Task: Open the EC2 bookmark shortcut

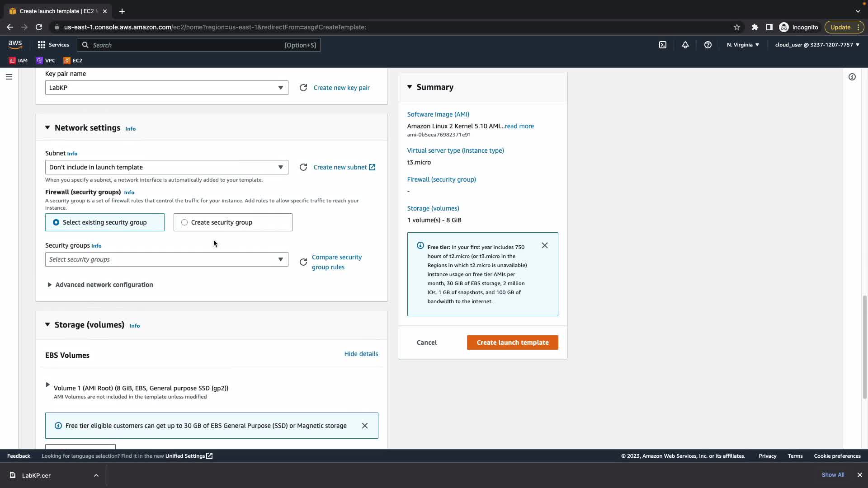Action: pos(73,60)
